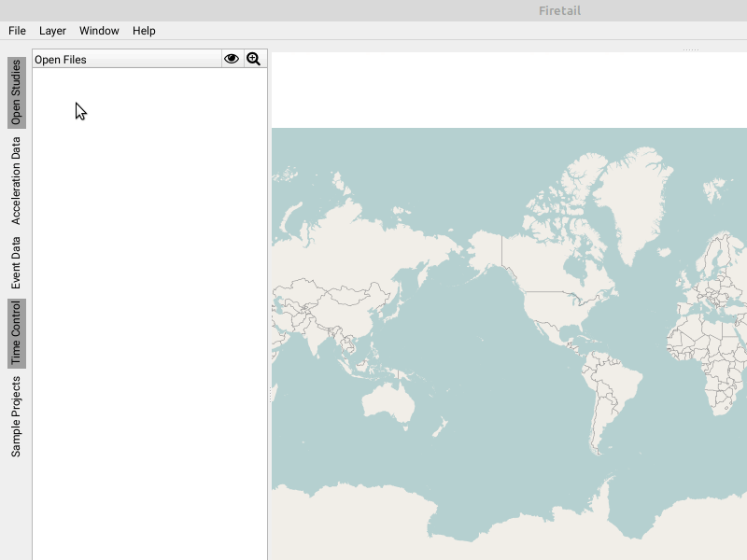This screenshot has width=747, height=560.
Task: Switch to the Acceleration Data side tab
Action: pyautogui.click(x=16, y=181)
